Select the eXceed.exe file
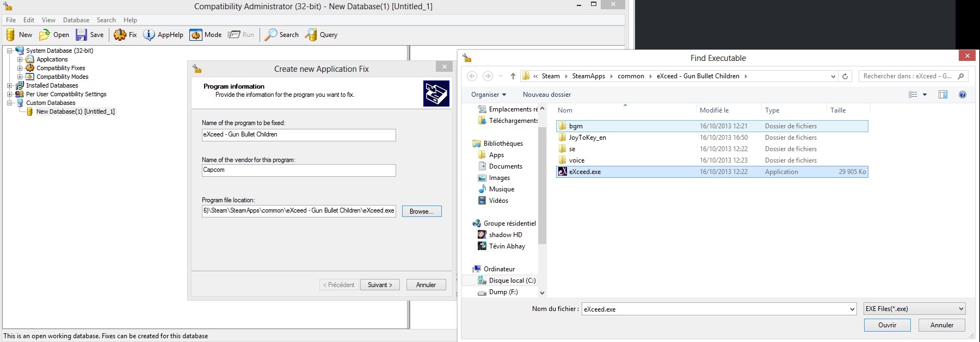Screen dimensions: 980x342 click(x=712, y=172)
